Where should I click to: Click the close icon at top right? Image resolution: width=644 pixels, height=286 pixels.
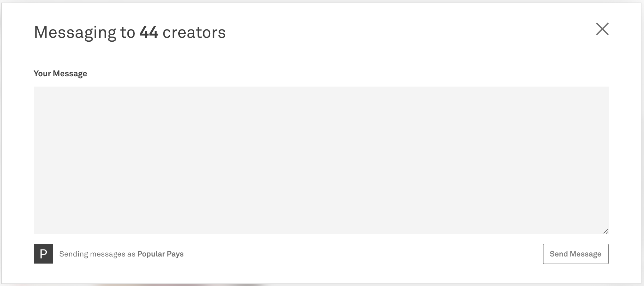point(603,29)
